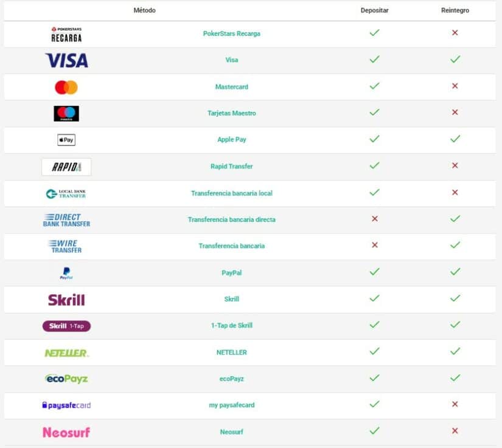The image size is (502, 448).
Task: Click the Apple Pay badge icon
Action: (66, 140)
